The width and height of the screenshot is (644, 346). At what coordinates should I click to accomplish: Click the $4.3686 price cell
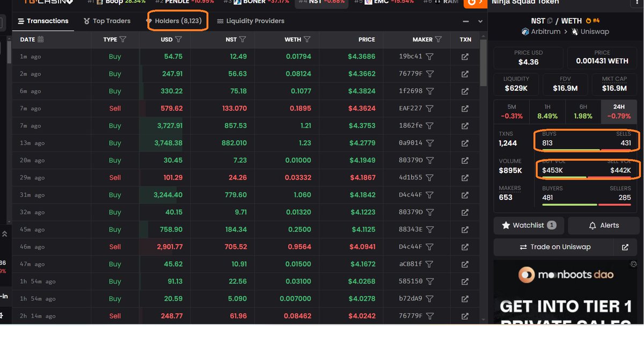click(361, 56)
